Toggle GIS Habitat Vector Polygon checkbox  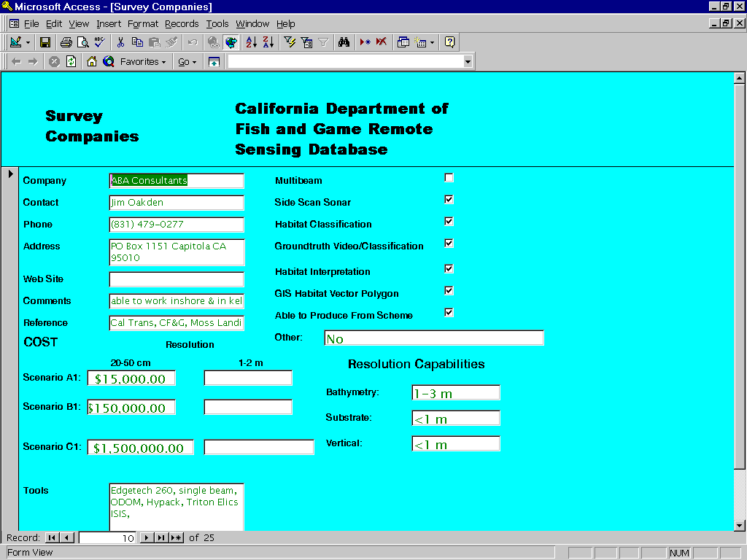(449, 291)
